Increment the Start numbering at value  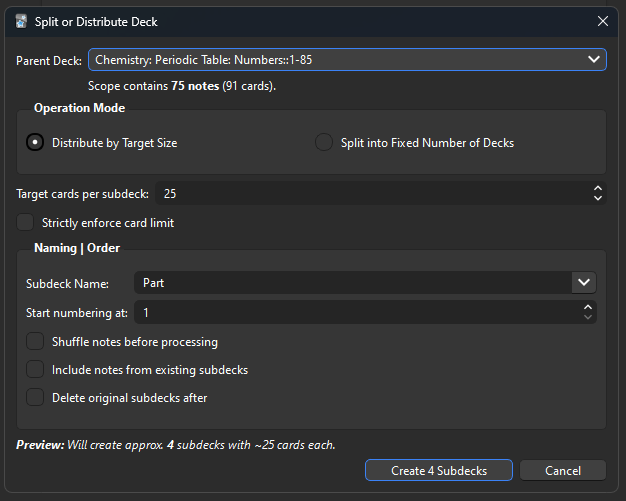pyautogui.click(x=588, y=307)
